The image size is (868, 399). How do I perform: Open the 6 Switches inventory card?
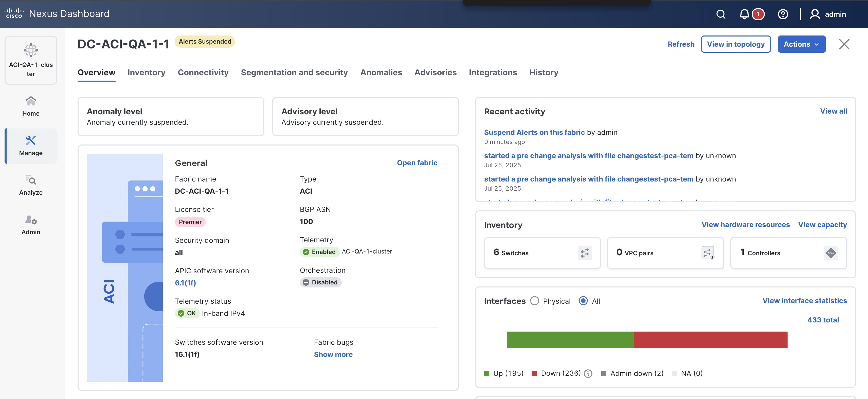point(542,253)
